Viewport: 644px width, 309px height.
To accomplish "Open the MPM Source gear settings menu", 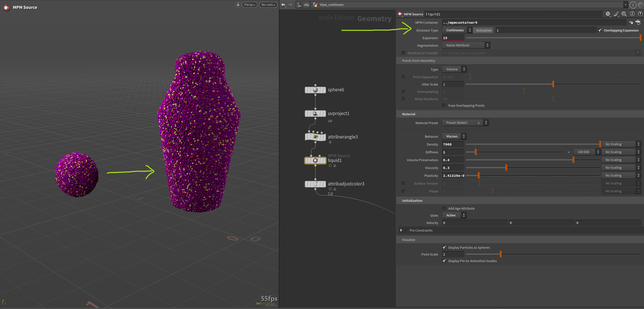I will click(608, 14).
